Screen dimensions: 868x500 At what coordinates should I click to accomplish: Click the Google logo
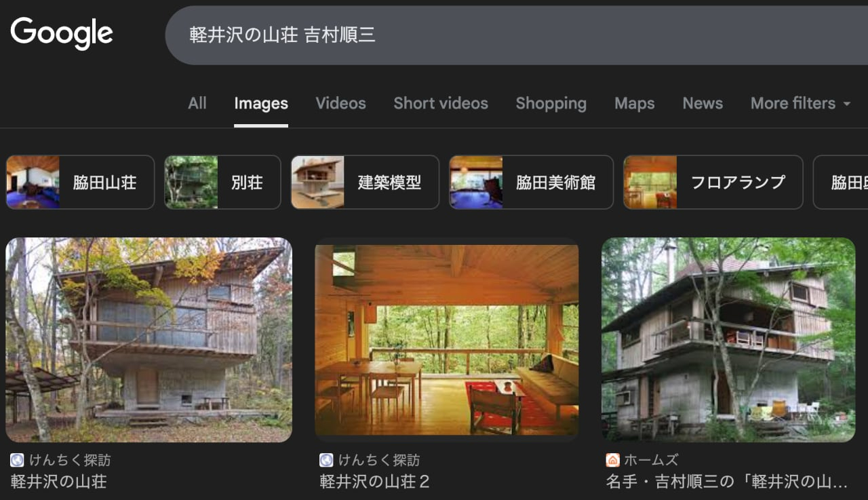coord(62,34)
